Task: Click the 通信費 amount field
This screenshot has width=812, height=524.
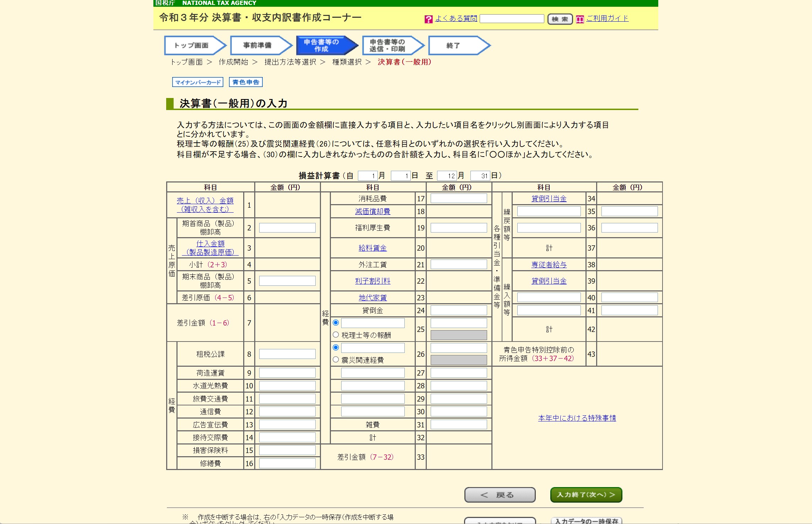Action: click(x=288, y=411)
